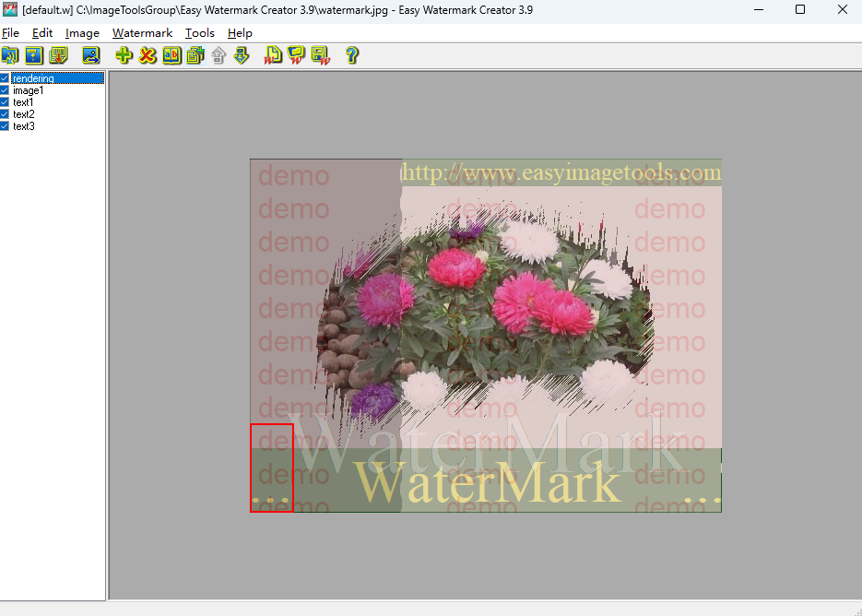Select the text3 layer in list
This screenshot has width=862, height=616.
click(23, 126)
